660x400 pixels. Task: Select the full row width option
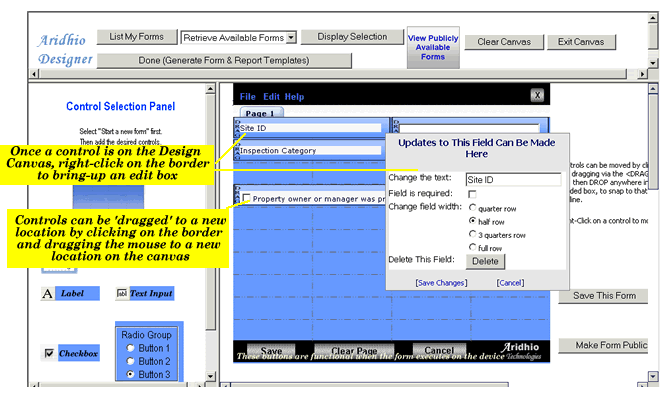[x=473, y=247]
